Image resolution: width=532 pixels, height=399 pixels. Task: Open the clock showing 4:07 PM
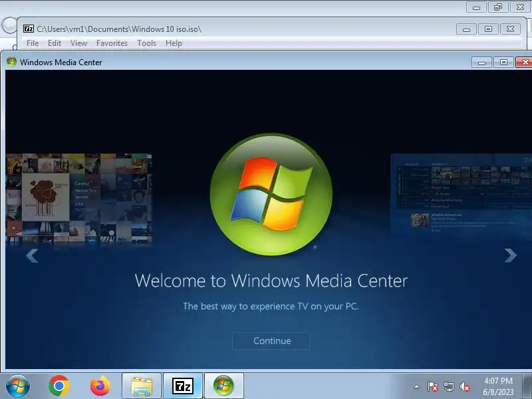[x=498, y=386]
